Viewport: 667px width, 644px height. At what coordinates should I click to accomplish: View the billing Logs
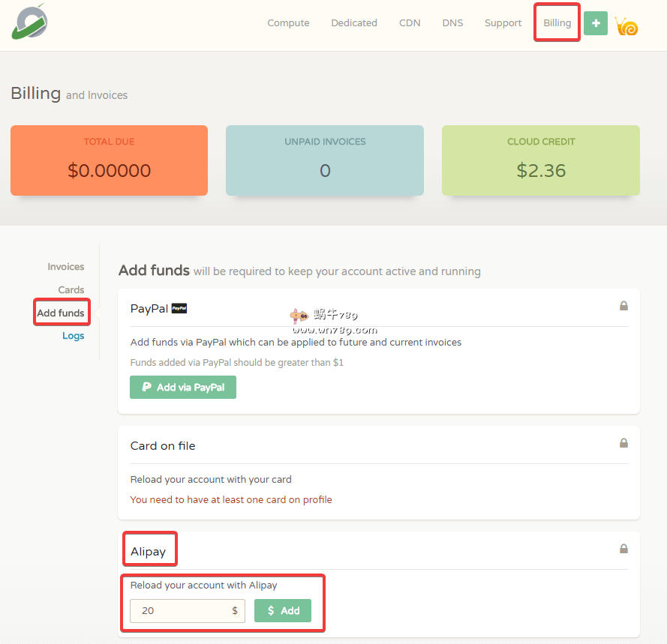click(74, 336)
